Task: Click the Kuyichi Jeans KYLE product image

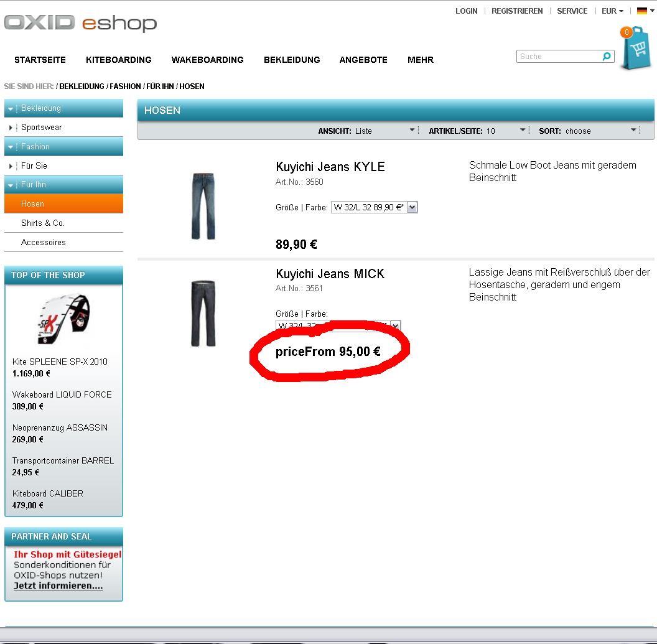Action: [x=203, y=206]
